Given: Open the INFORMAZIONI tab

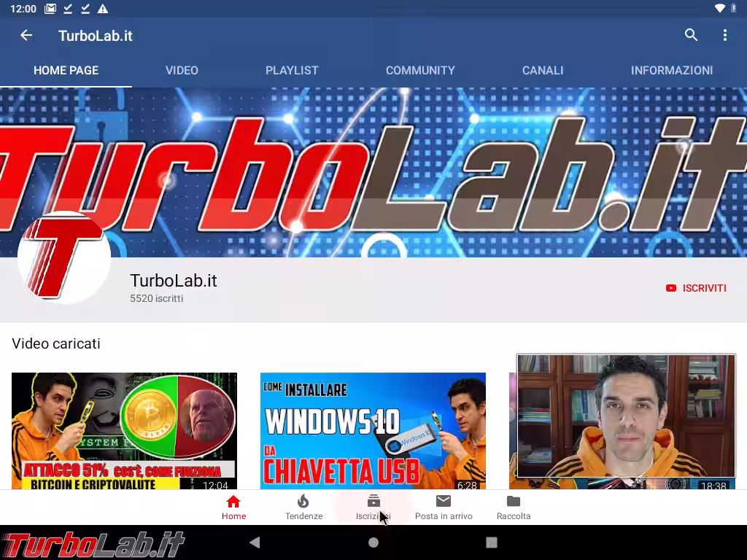Looking at the screenshot, I should tap(671, 70).
